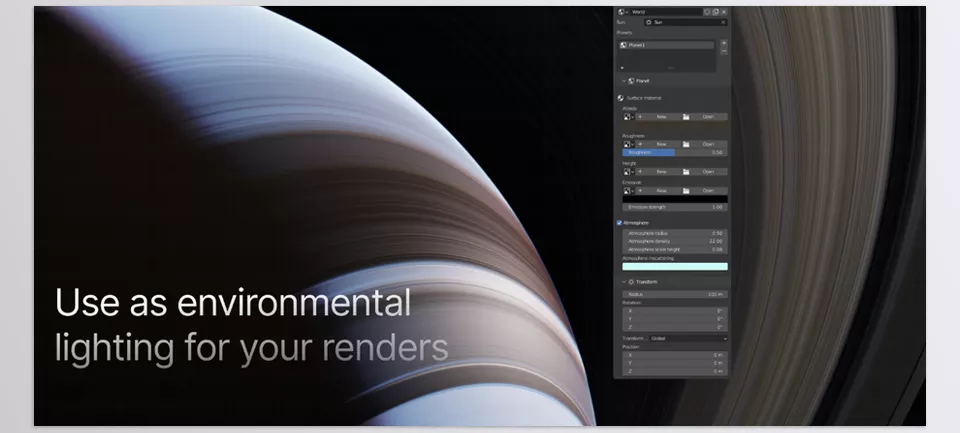Open the world datablock browse icon
This screenshot has width=960, height=433.
coord(623,12)
